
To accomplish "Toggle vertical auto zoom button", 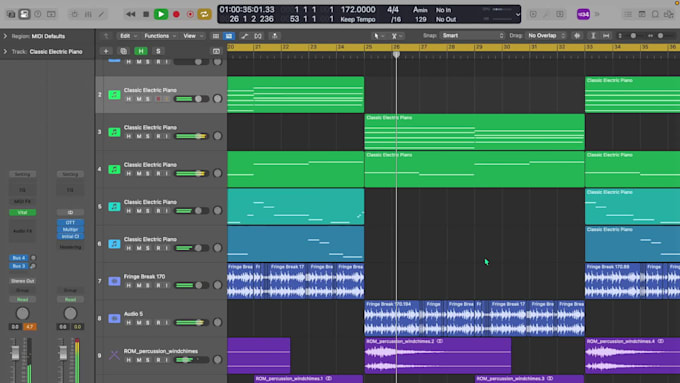I will [593, 36].
